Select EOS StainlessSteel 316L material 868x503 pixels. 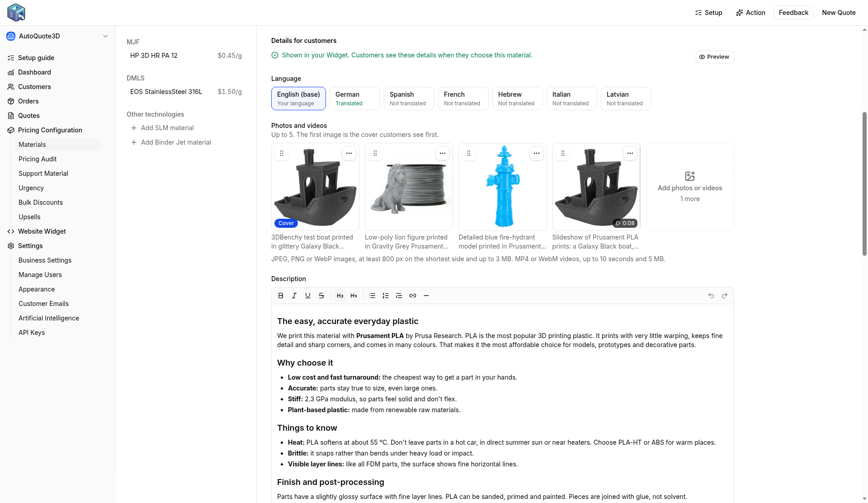[x=186, y=92]
